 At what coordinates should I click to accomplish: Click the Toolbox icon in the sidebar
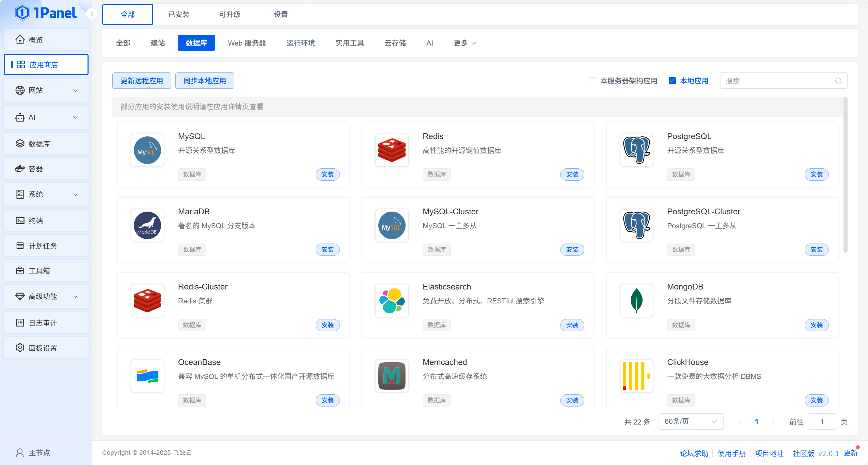[20, 271]
